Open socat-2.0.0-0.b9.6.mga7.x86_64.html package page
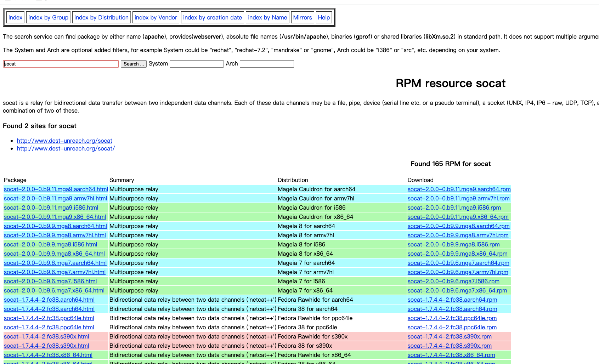599x364 pixels. click(54, 290)
